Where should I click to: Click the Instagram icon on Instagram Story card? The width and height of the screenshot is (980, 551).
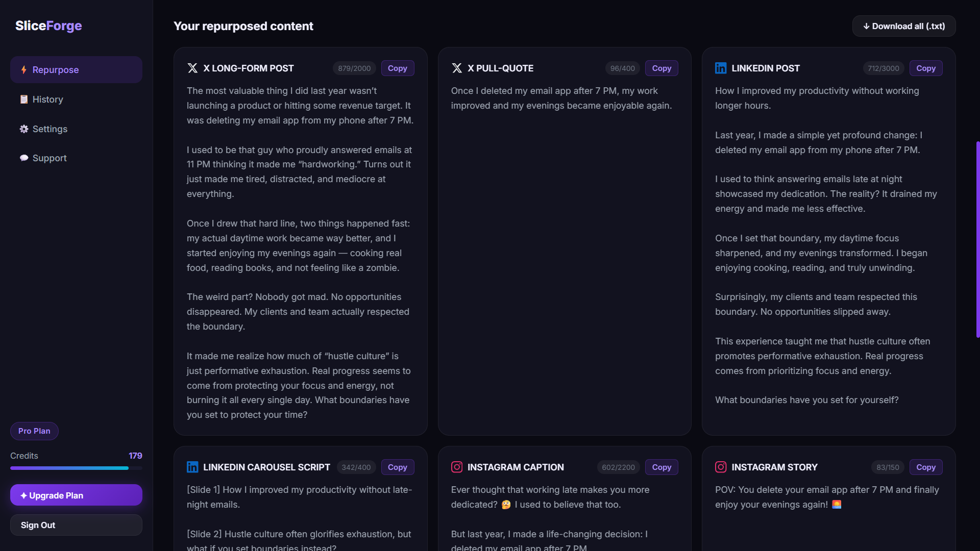pos(721,467)
